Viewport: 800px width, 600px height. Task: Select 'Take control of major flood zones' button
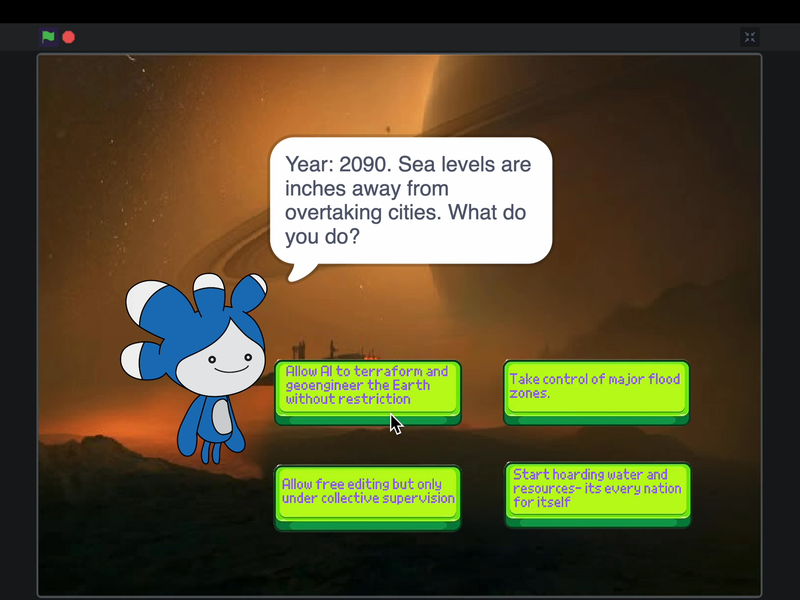pos(596,392)
